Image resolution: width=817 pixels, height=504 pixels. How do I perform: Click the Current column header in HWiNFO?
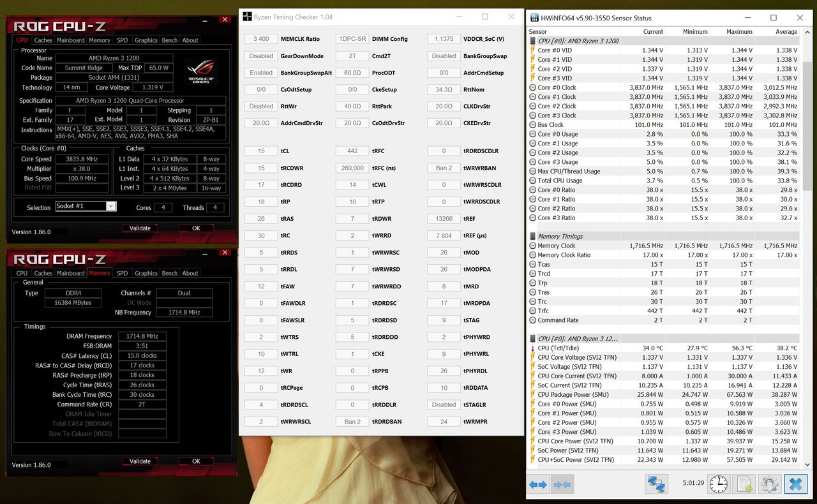pos(643,31)
